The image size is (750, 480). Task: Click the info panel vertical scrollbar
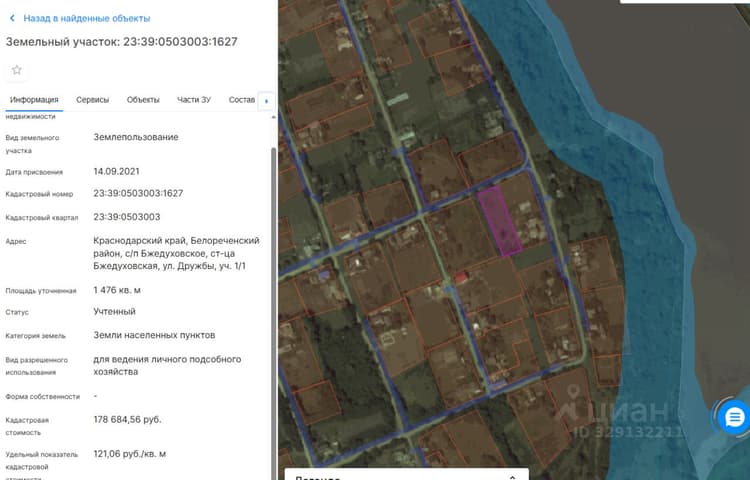click(x=274, y=311)
